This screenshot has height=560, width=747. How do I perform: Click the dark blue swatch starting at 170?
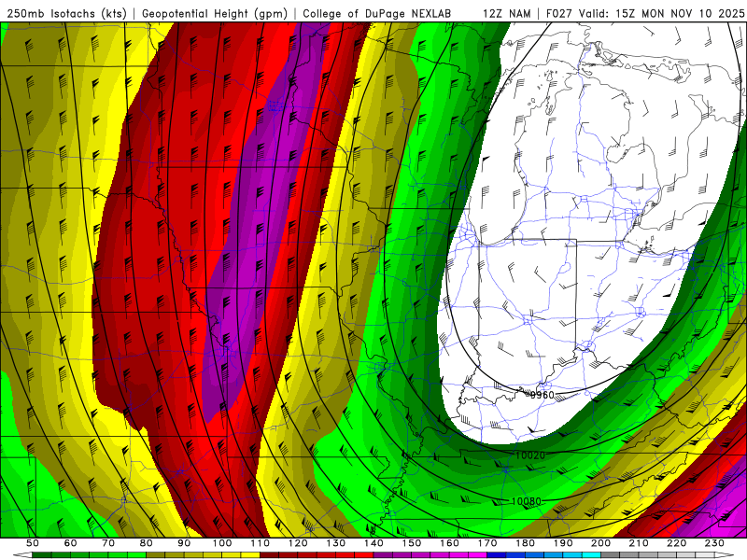click(497, 554)
